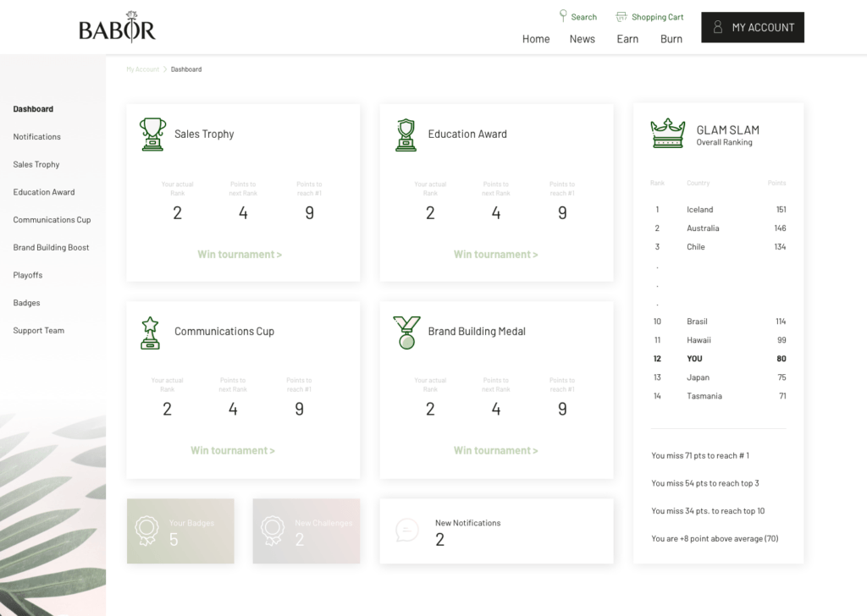
Task: Click the New Notifications speech bubble icon
Action: (x=407, y=531)
